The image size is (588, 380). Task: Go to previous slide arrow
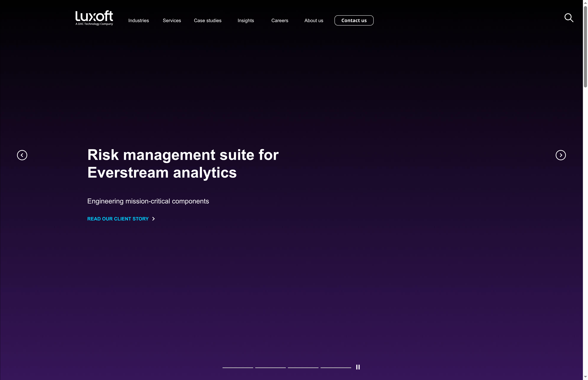22,155
